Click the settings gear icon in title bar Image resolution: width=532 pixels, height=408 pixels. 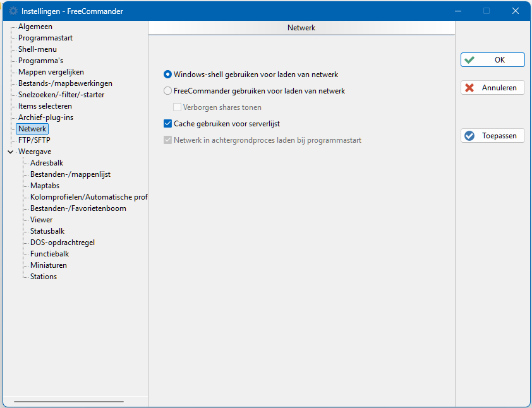pos(13,11)
